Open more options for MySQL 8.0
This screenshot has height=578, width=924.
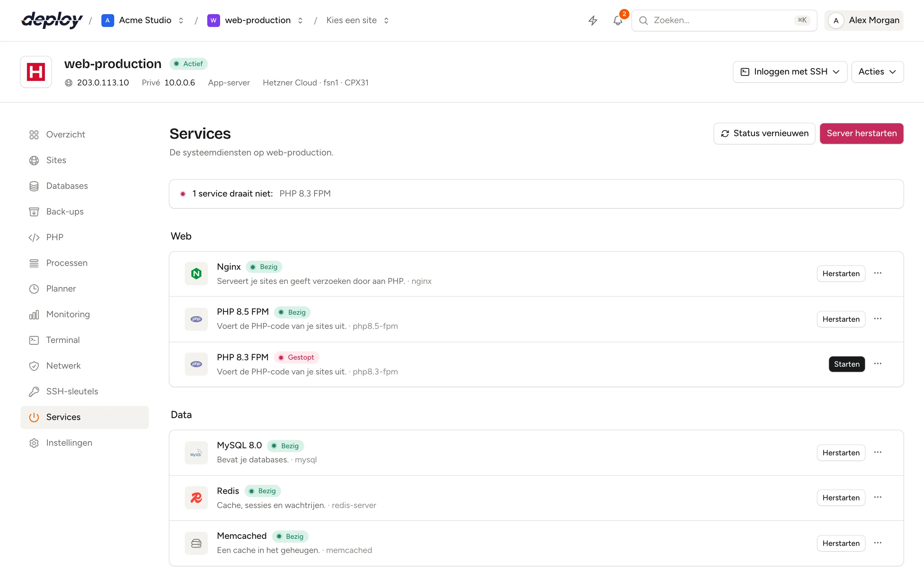[878, 453]
